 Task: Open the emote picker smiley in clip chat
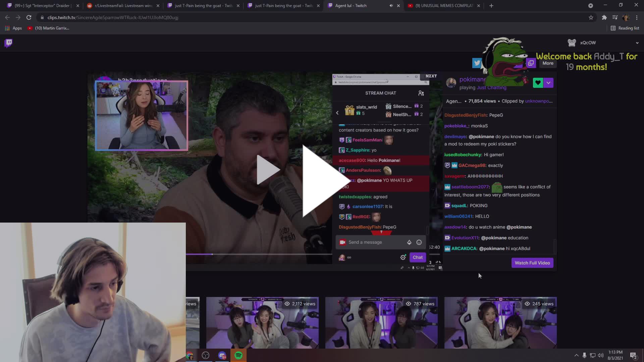click(419, 242)
